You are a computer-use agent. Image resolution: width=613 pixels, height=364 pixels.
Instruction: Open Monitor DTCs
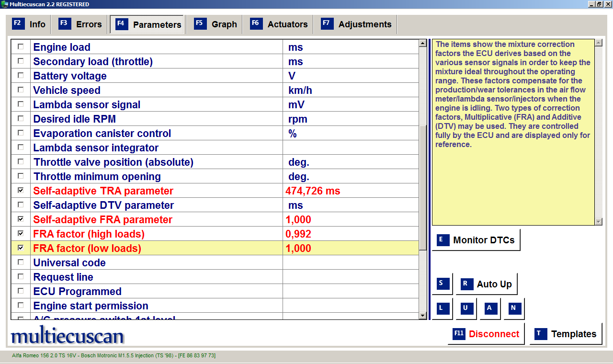point(476,240)
